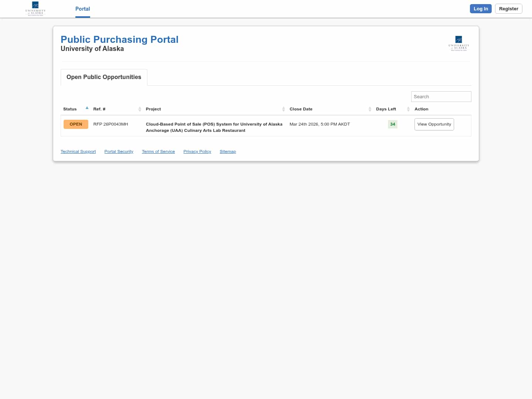
Task: Open the Sitemap footer link
Action: (228, 152)
